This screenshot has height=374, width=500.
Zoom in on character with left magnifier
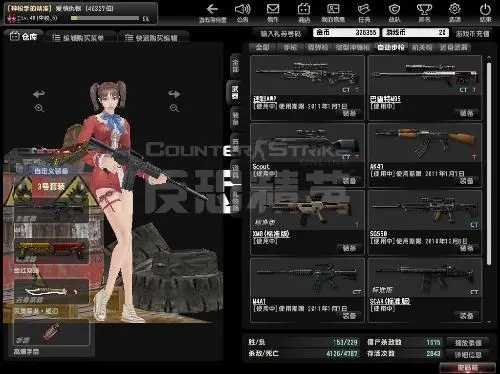pos(39,108)
